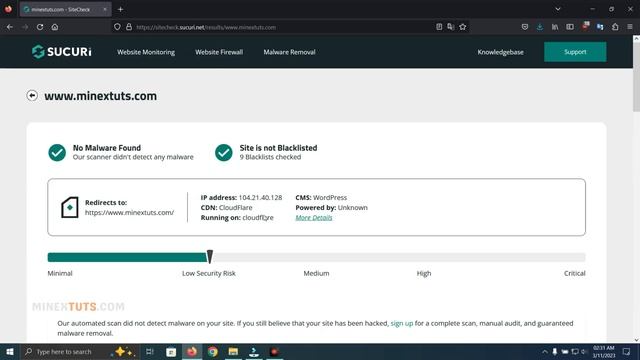Image resolution: width=640 pixels, height=360 pixels.
Task: Show hidden system tray icons chevron
Action: coord(544,351)
